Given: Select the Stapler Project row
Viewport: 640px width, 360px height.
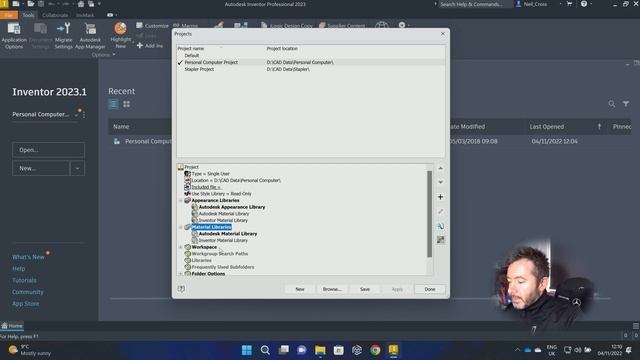Looking at the screenshot, I should point(311,69).
